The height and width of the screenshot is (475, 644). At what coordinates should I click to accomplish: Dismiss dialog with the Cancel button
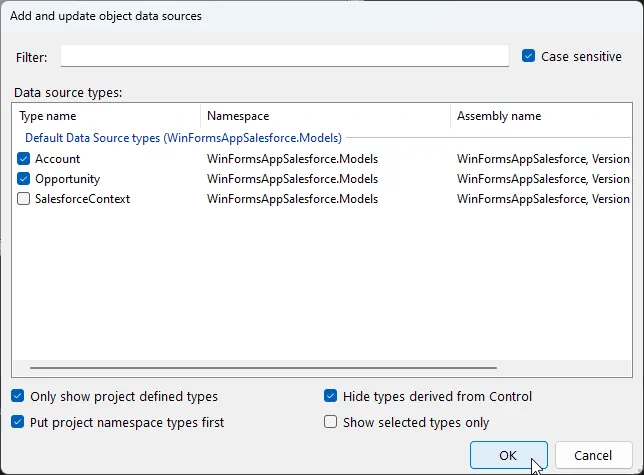coord(593,455)
